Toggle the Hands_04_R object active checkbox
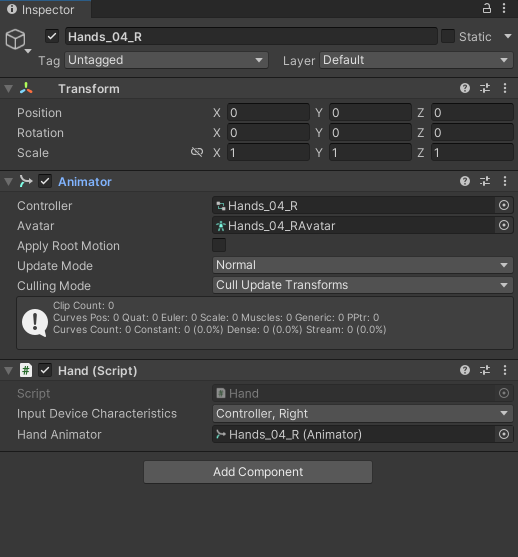 (52, 37)
